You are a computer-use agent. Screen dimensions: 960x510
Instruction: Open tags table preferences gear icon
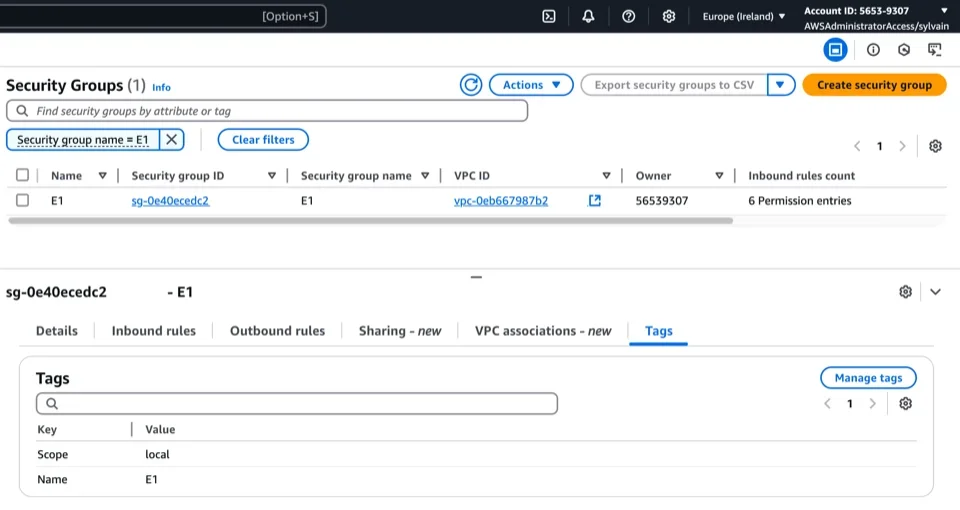[x=905, y=404]
